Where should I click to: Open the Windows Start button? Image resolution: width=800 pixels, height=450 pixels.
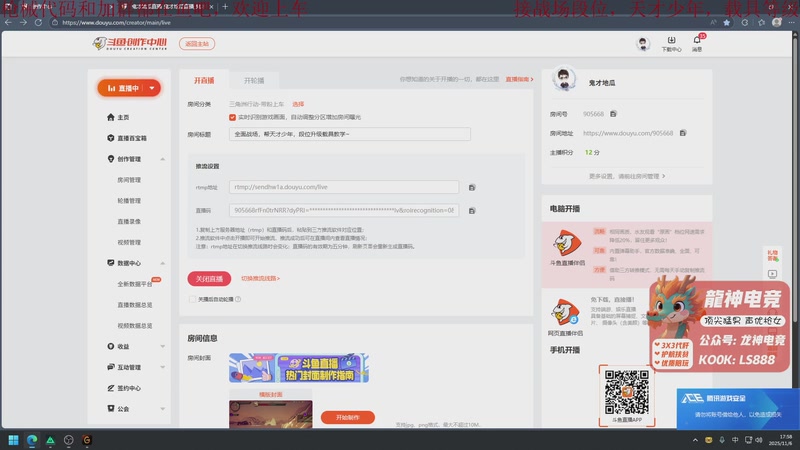coord(13,440)
